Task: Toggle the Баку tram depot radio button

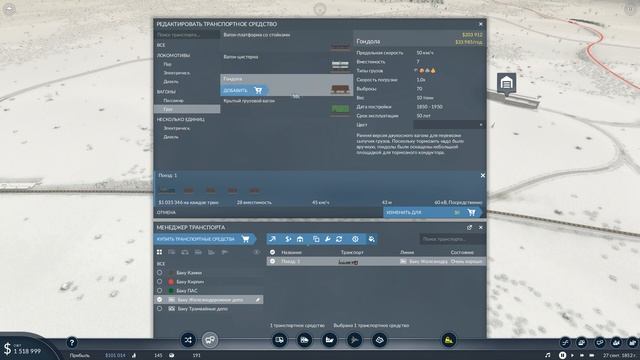Action: click(x=160, y=309)
